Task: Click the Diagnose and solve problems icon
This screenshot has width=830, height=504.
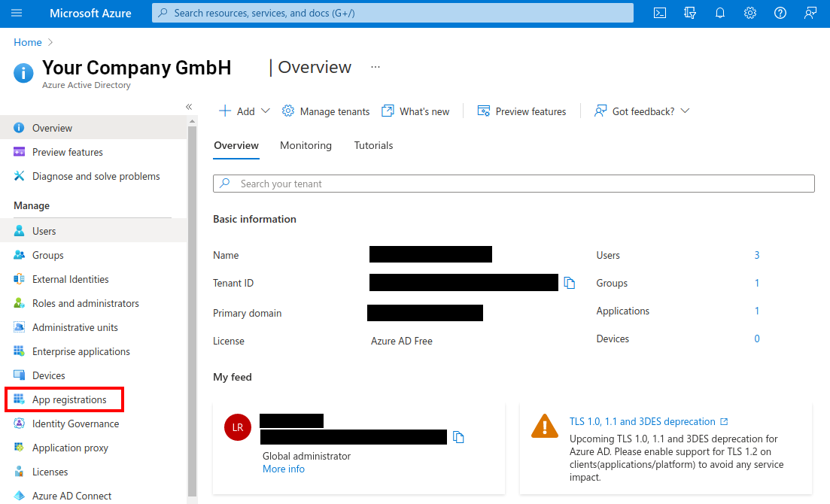Action: 19,176
